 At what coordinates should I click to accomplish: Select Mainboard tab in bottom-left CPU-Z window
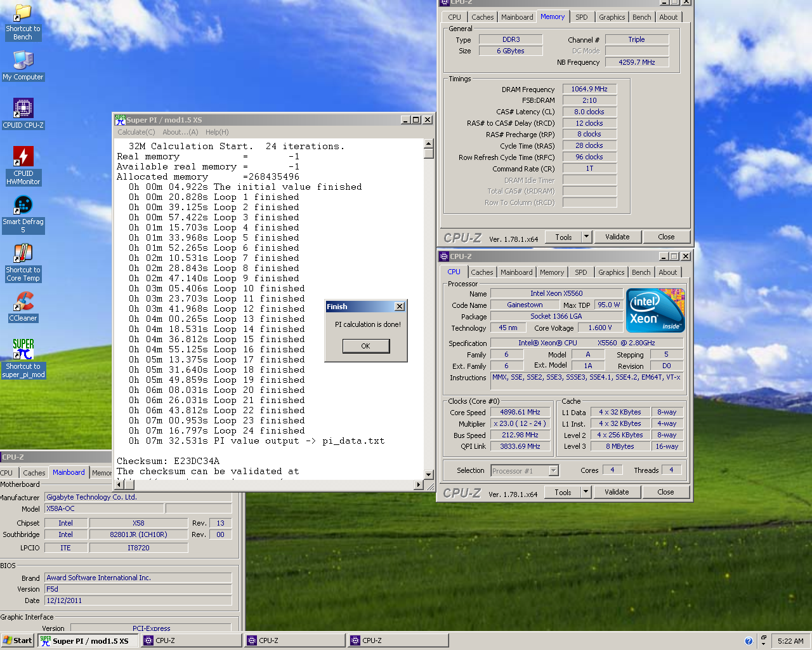coord(69,472)
